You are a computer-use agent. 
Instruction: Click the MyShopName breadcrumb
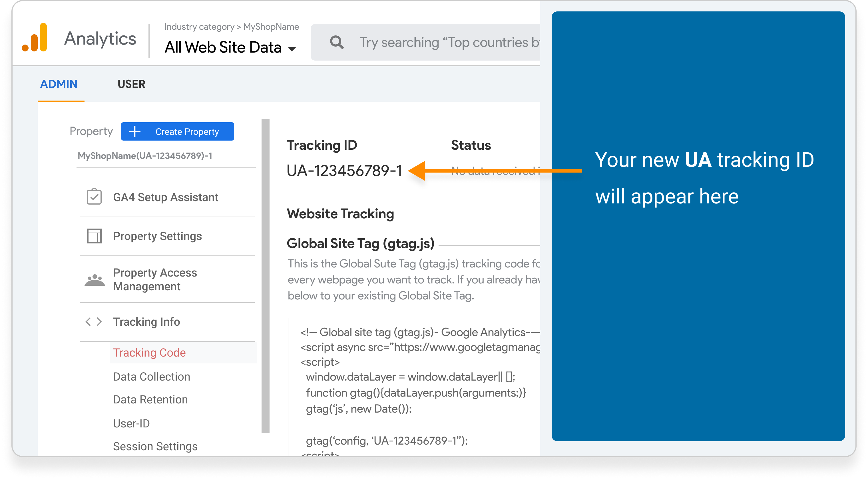271,27
